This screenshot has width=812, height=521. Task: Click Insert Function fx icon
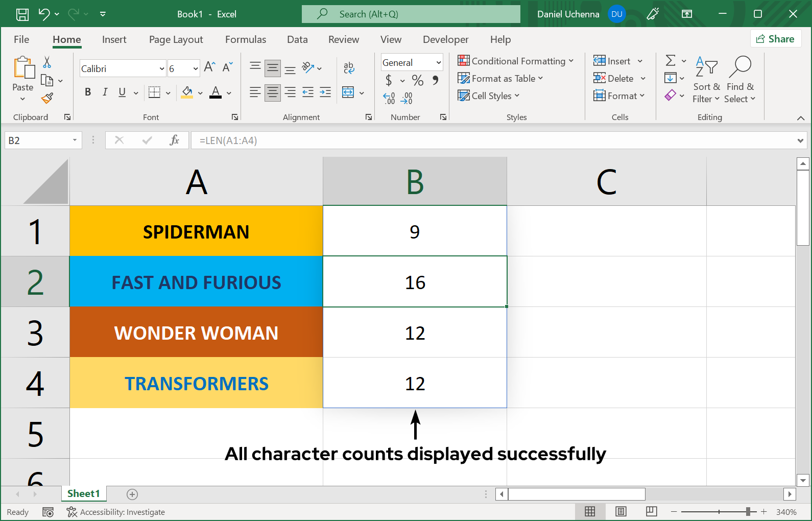(x=174, y=140)
